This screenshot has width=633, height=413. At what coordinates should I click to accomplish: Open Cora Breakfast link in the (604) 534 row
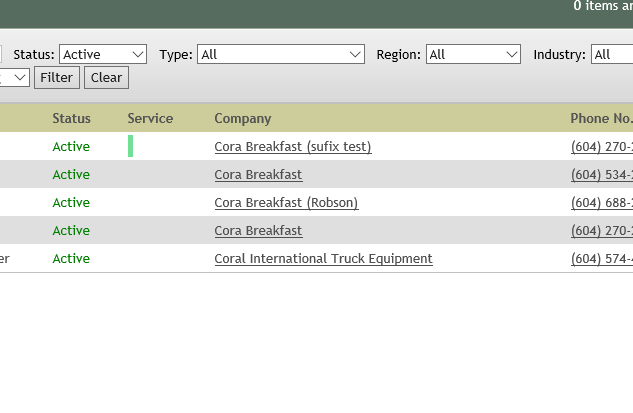click(x=258, y=174)
